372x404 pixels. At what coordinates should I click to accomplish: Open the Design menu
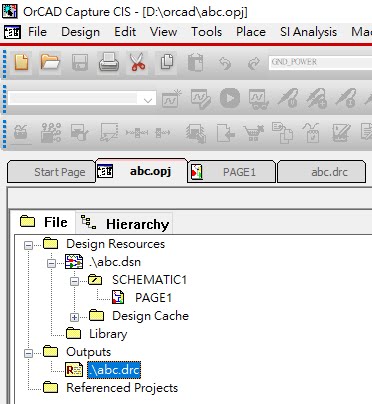pos(80,32)
